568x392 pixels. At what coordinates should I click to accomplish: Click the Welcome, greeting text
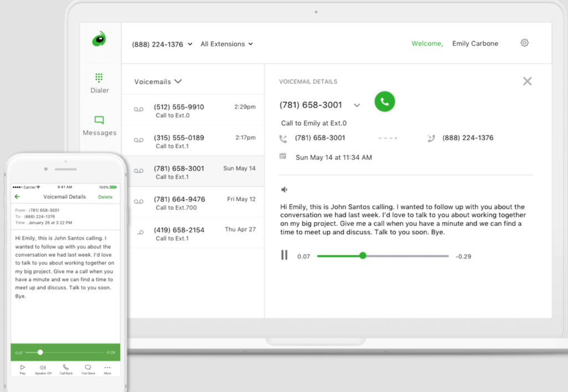pos(427,43)
